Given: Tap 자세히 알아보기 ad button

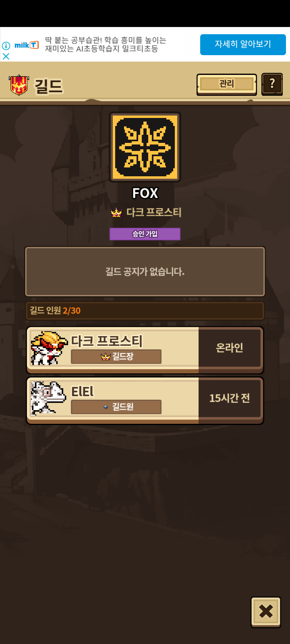Looking at the screenshot, I should point(243,44).
